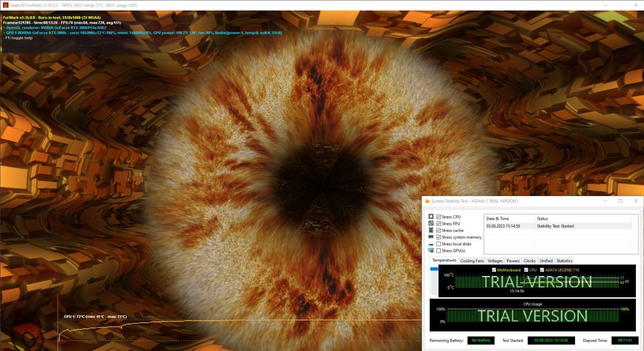Viewport: 644px width, 351px height.
Task: Click the Frames/time/FPS statistics line in FurMark
Action: click(62, 23)
